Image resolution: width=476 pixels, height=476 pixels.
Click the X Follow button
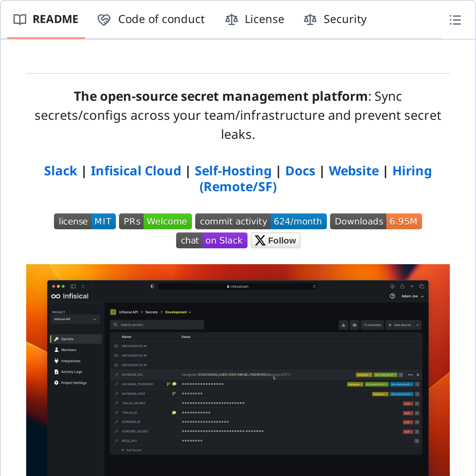click(276, 240)
